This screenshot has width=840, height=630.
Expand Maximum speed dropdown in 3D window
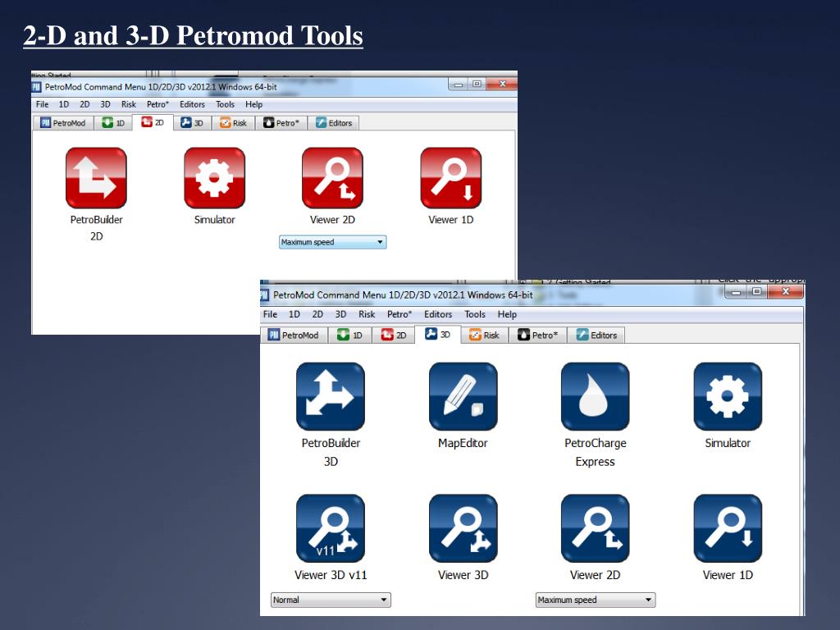click(596, 600)
